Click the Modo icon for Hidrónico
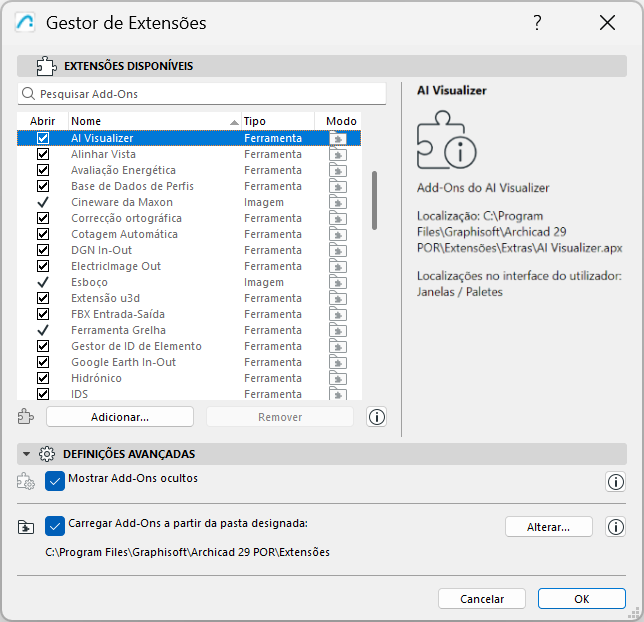Image resolution: width=644 pixels, height=622 pixels. [338, 379]
